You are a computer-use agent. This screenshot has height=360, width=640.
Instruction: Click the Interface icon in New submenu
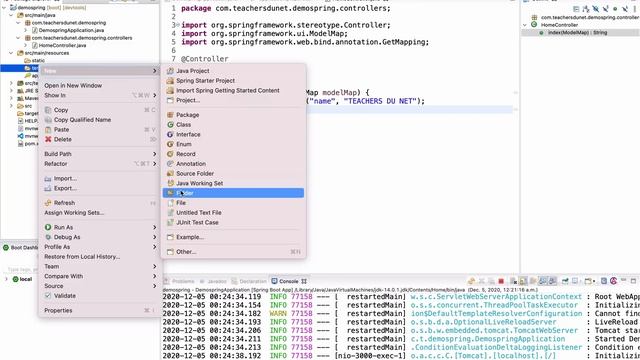[170, 135]
